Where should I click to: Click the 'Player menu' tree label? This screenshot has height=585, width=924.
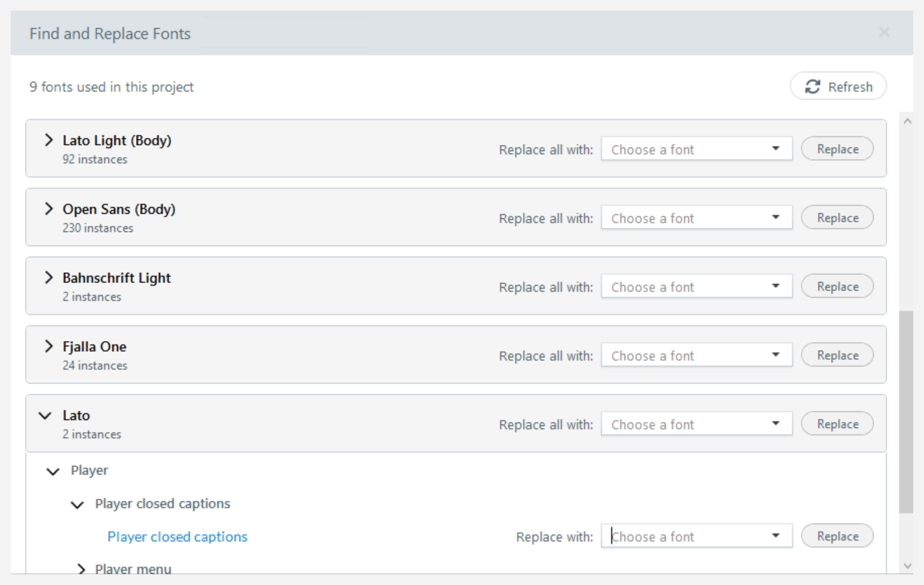[133, 569]
